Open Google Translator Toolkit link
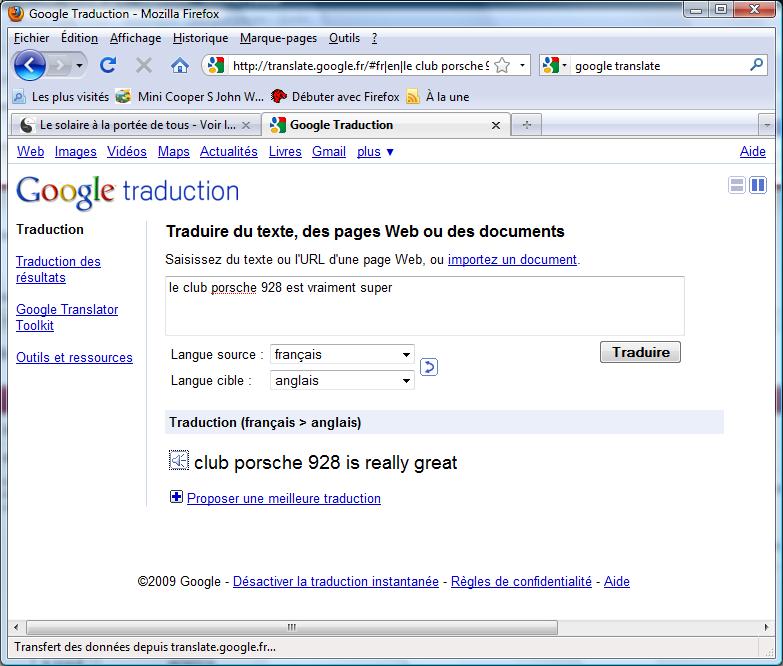Image resolution: width=783 pixels, height=666 pixels. [67, 318]
